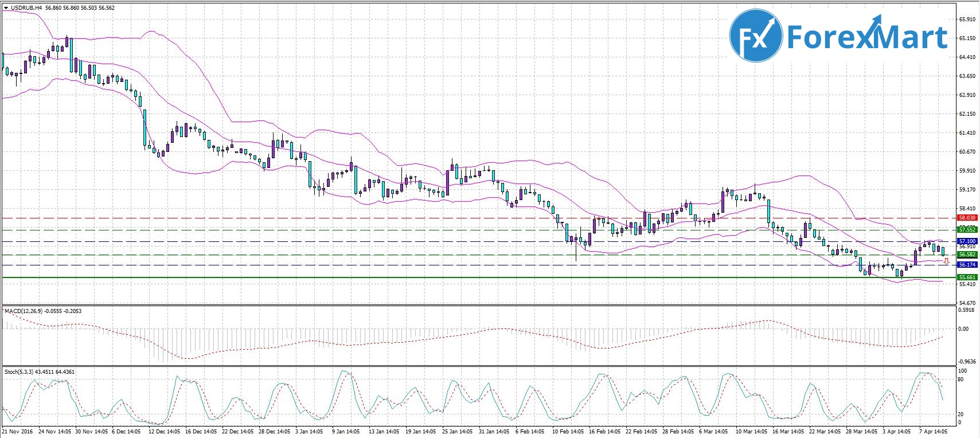Click the 54.670 value on price scale
Screen dimensions: 980x438
click(x=967, y=303)
